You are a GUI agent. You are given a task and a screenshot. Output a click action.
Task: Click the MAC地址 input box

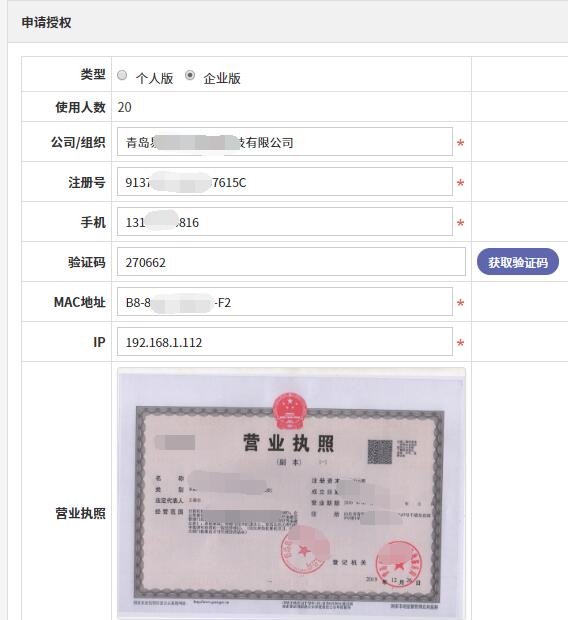click(285, 302)
